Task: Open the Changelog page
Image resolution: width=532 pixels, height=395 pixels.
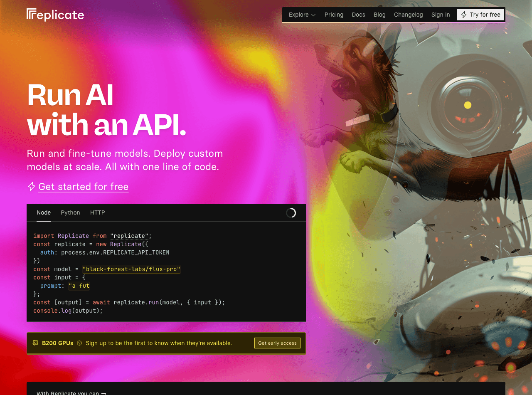Action: tap(408, 15)
